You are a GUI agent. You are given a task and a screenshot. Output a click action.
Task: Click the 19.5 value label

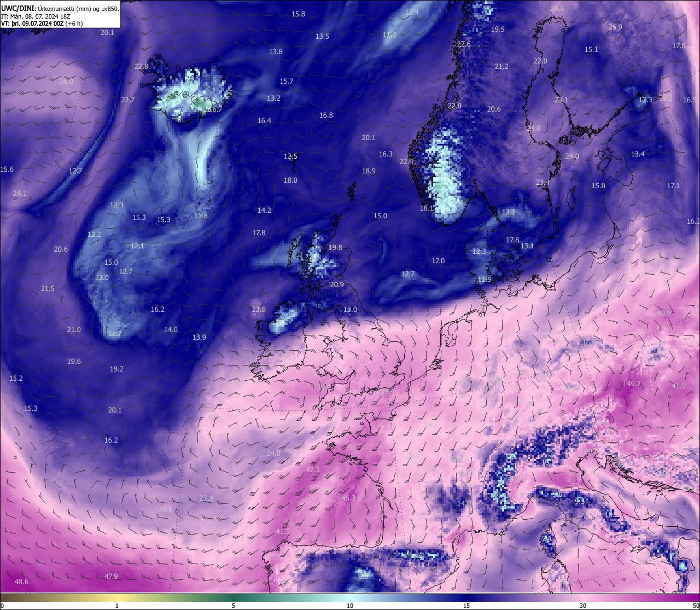point(498,30)
